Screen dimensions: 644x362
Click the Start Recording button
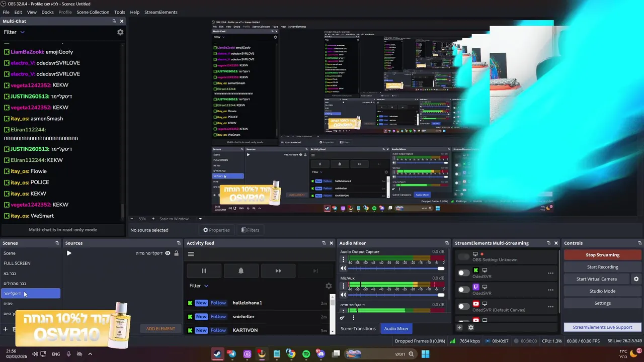(x=602, y=267)
